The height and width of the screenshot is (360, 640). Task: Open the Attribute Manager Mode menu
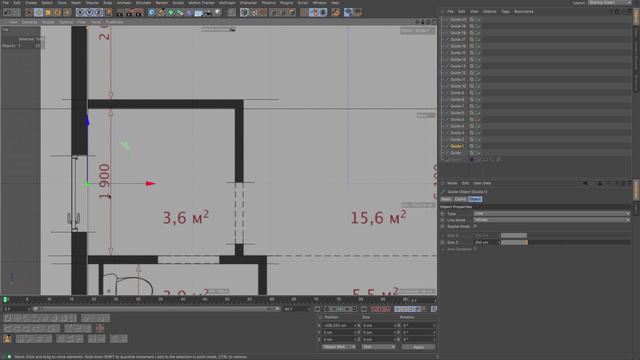pyautogui.click(x=452, y=183)
